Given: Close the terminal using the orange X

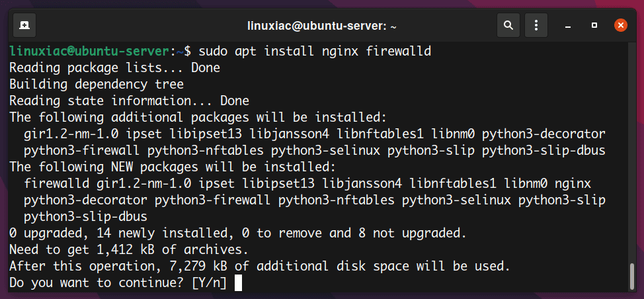Looking at the screenshot, I should 621,25.
